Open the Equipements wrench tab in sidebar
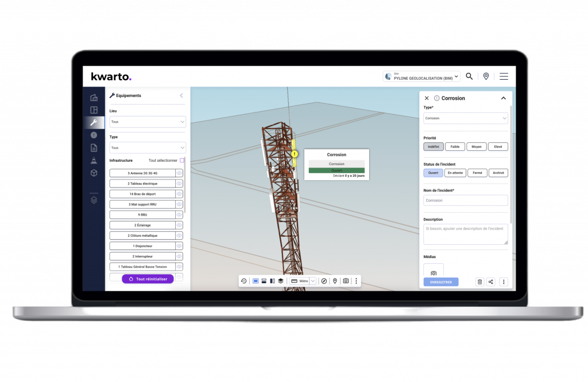588x382 pixels. [94, 123]
